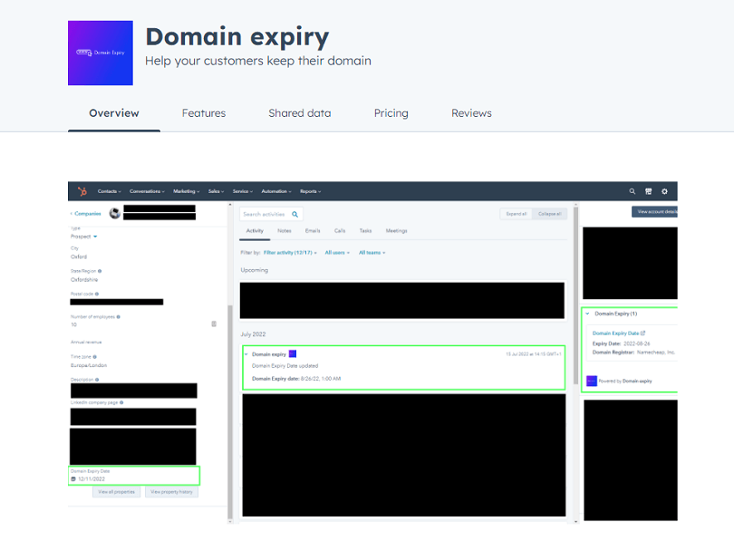The width and height of the screenshot is (734, 560).
Task: Click the search magnifier in navbar
Action: pyautogui.click(x=632, y=191)
